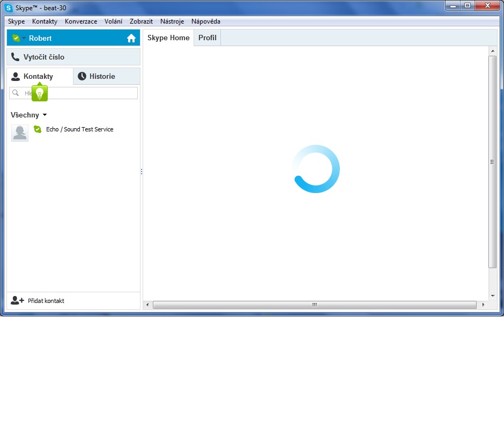Click the pane splitter handle dots
This screenshot has width=504, height=429.
(x=142, y=172)
